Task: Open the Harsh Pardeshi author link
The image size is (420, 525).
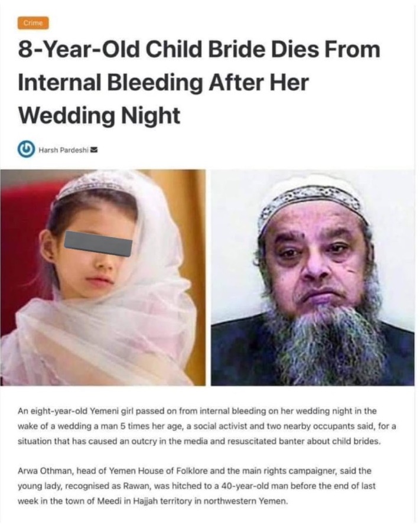Action: 64,150
